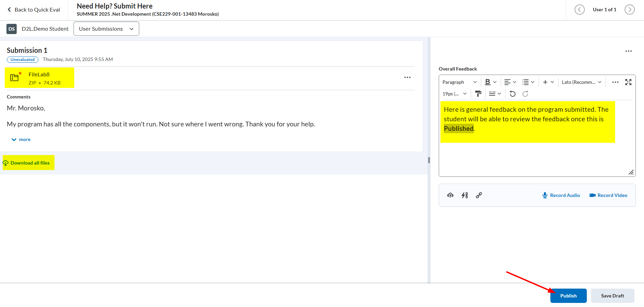The height and width of the screenshot is (307, 644).
Task: Click the download cloud icon
Action: 5,163
